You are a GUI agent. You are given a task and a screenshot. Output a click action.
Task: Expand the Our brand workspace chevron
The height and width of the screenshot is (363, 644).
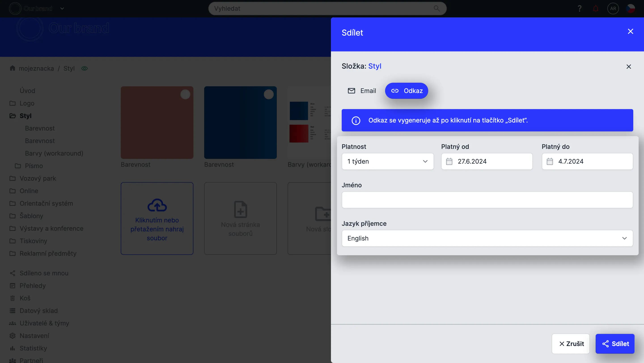[62, 8]
